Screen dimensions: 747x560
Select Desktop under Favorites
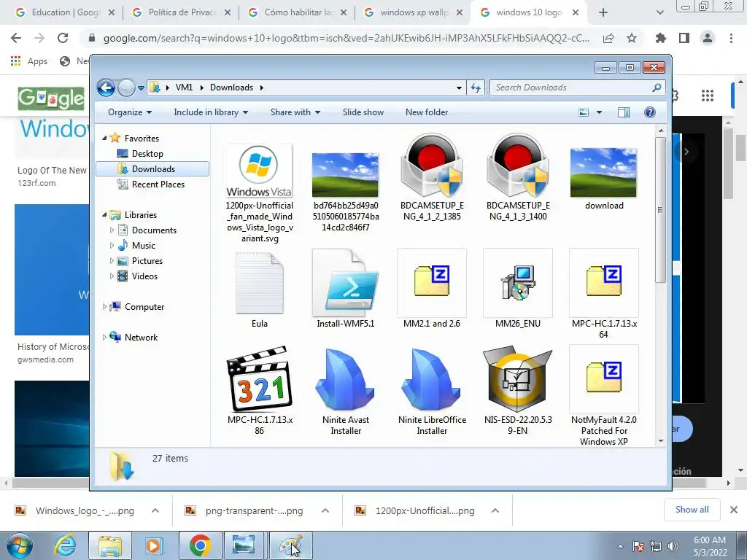tap(147, 154)
